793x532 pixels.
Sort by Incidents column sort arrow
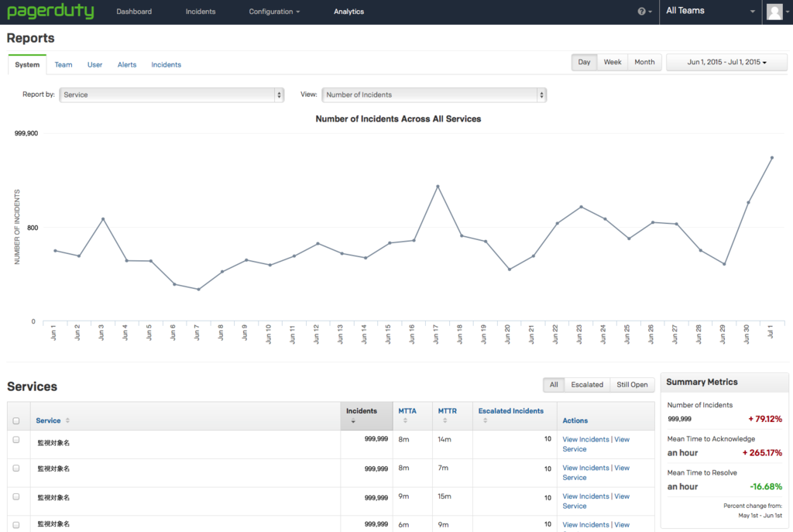point(353,420)
